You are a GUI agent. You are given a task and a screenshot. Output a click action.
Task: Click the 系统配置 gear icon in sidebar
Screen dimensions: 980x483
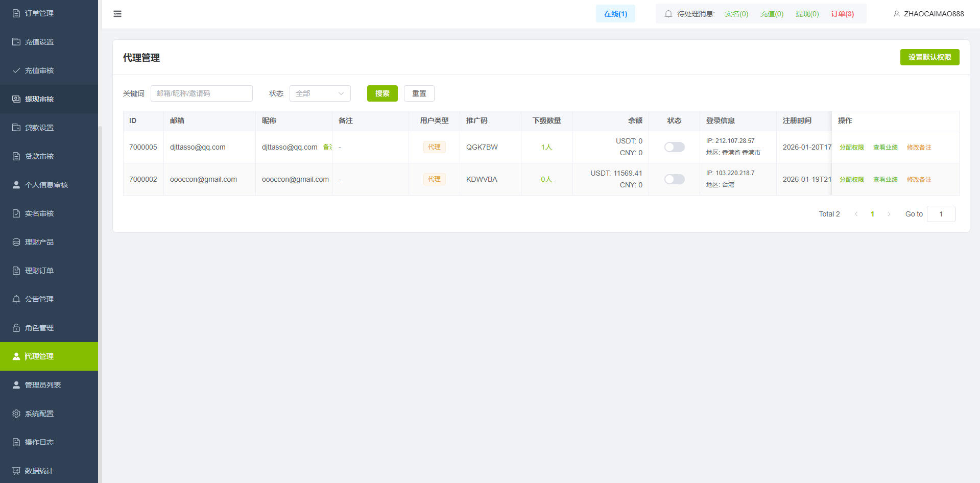16,414
